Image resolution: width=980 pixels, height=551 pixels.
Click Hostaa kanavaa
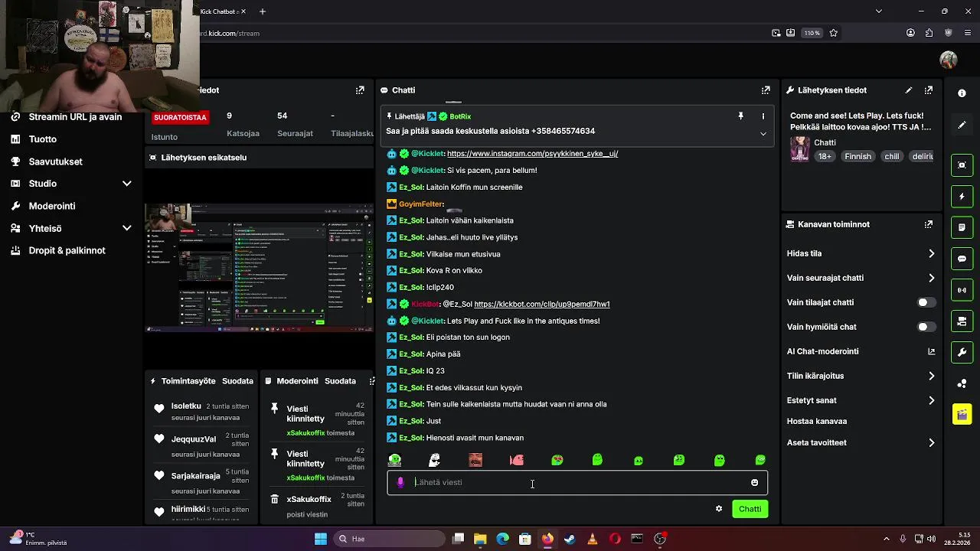pyautogui.click(x=817, y=421)
